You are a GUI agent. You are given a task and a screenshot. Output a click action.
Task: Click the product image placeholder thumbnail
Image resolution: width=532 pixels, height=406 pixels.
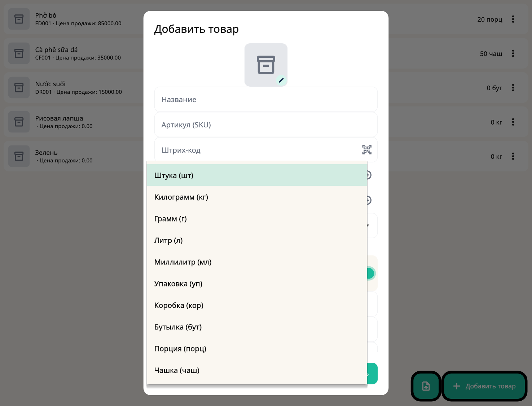click(x=266, y=65)
